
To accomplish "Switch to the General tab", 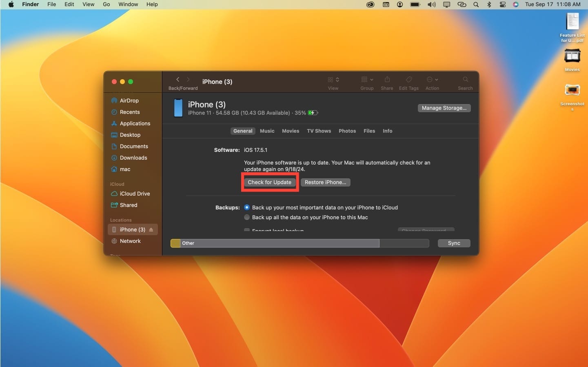I will click(x=243, y=131).
